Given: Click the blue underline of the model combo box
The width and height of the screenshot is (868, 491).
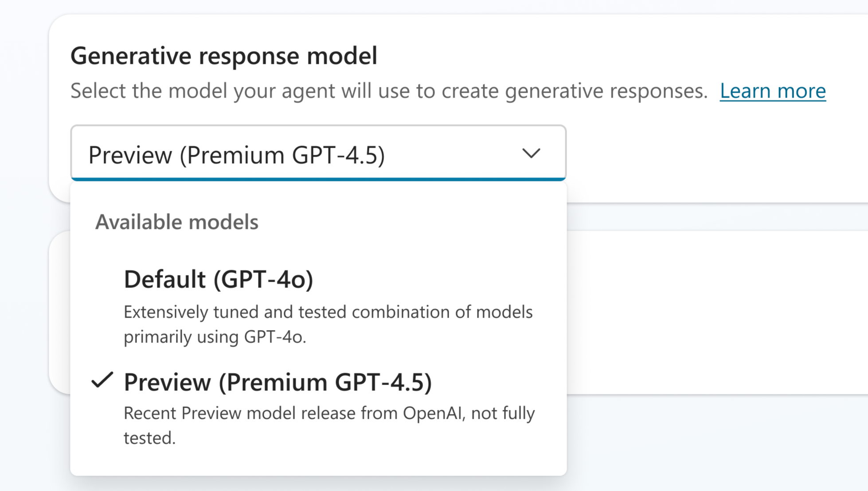Looking at the screenshot, I should tap(318, 179).
